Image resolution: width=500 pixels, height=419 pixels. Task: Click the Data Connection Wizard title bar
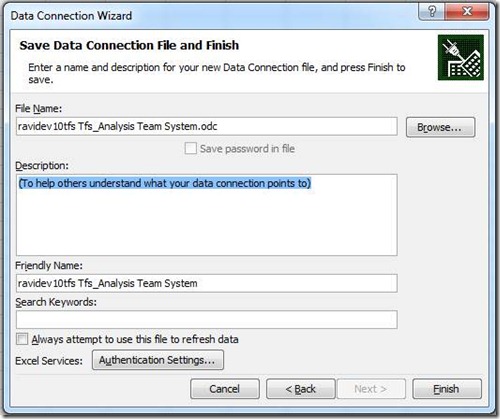click(x=213, y=15)
